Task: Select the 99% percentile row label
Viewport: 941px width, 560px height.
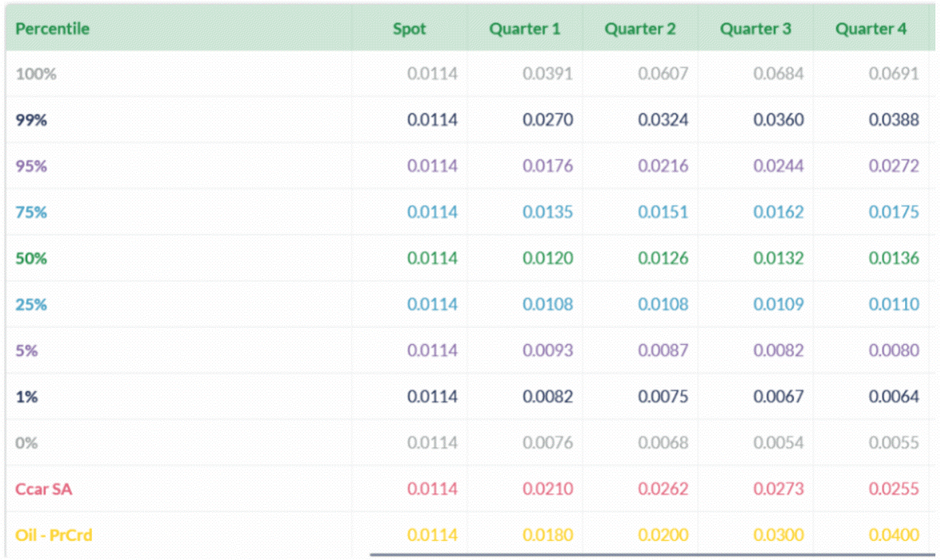Action: [32, 121]
